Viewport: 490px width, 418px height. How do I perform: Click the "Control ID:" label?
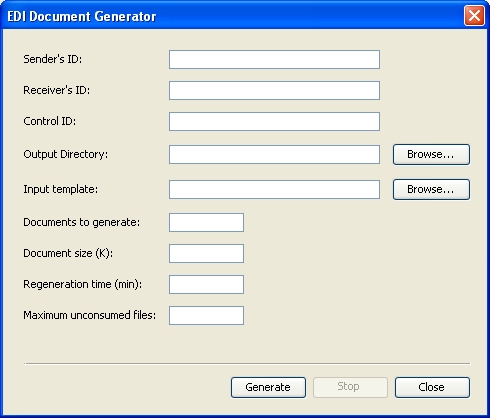tap(50, 121)
